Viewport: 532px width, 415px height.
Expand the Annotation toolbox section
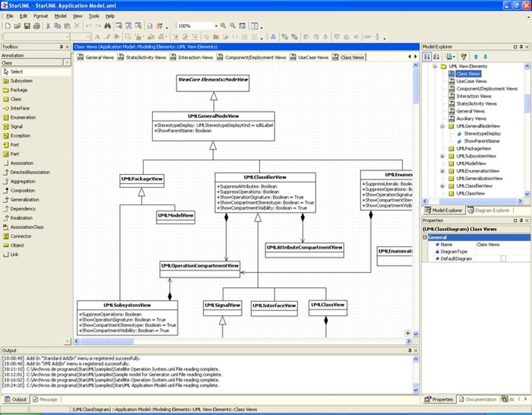35,55
